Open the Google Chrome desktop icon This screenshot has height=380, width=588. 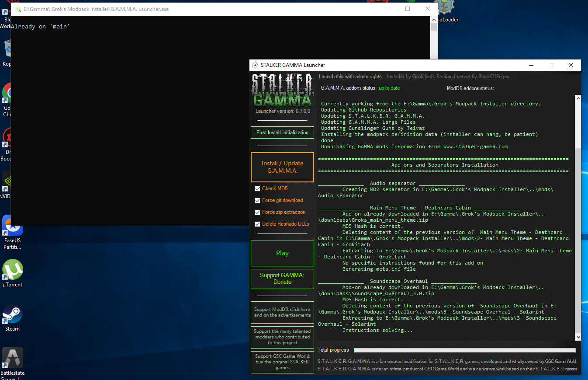(6, 100)
